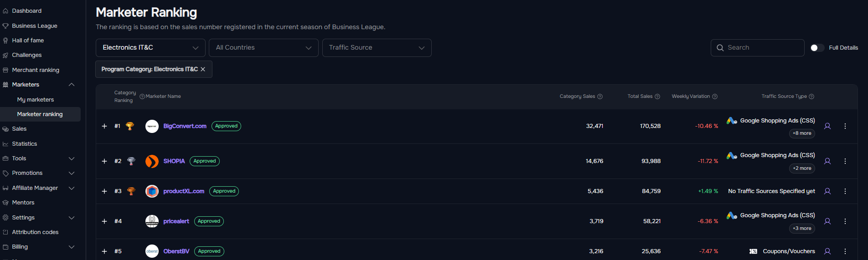Toggle the Full Details switch
The width and height of the screenshot is (868, 260).
pos(817,48)
